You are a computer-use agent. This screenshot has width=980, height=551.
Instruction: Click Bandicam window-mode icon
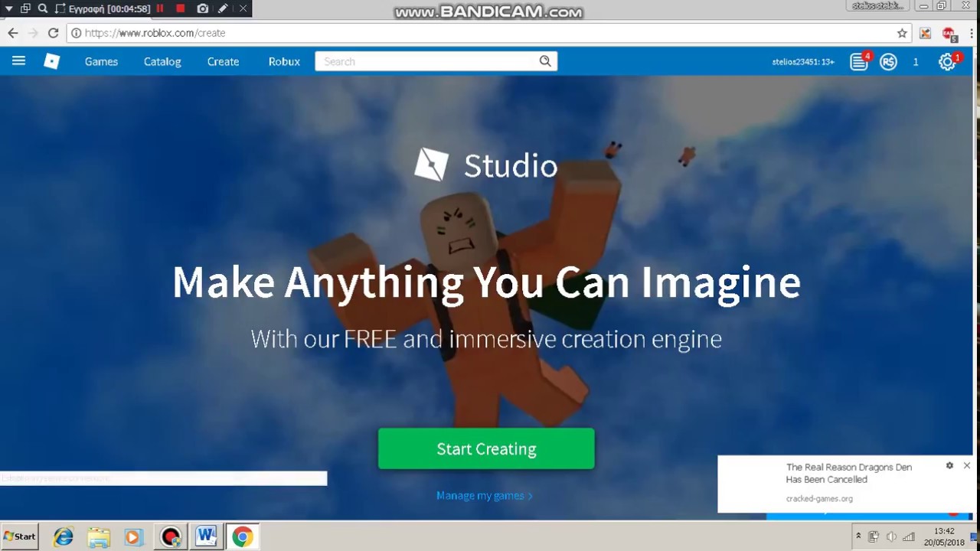25,8
